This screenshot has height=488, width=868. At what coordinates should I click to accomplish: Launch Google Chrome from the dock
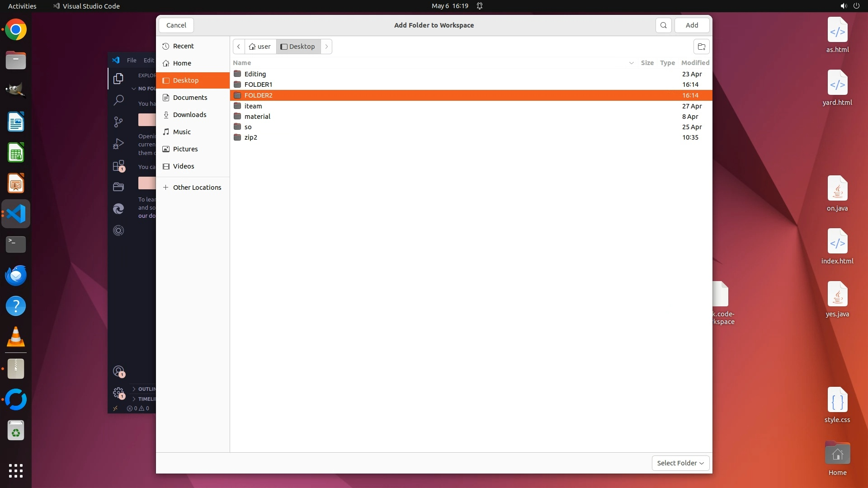coord(16,30)
